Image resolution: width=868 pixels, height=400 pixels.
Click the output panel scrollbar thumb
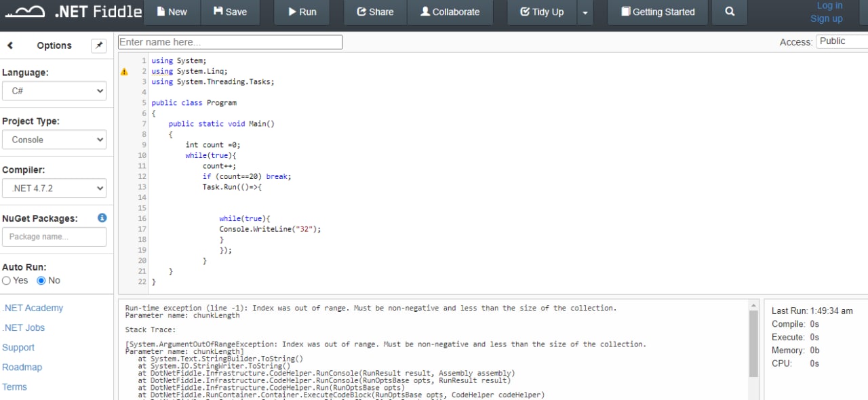tap(753, 344)
